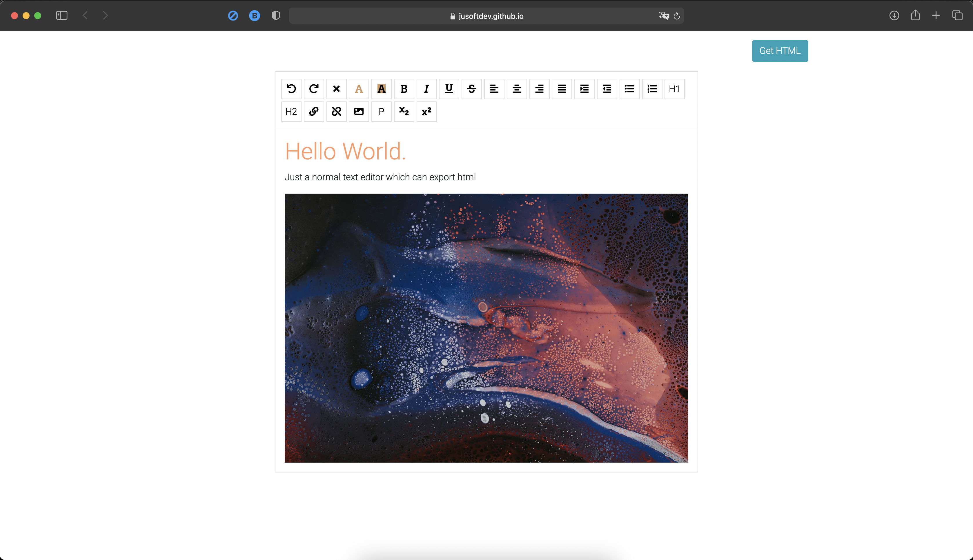Click the undo arrow icon
This screenshot has width=973, height=560.
[x=291, y=89]
